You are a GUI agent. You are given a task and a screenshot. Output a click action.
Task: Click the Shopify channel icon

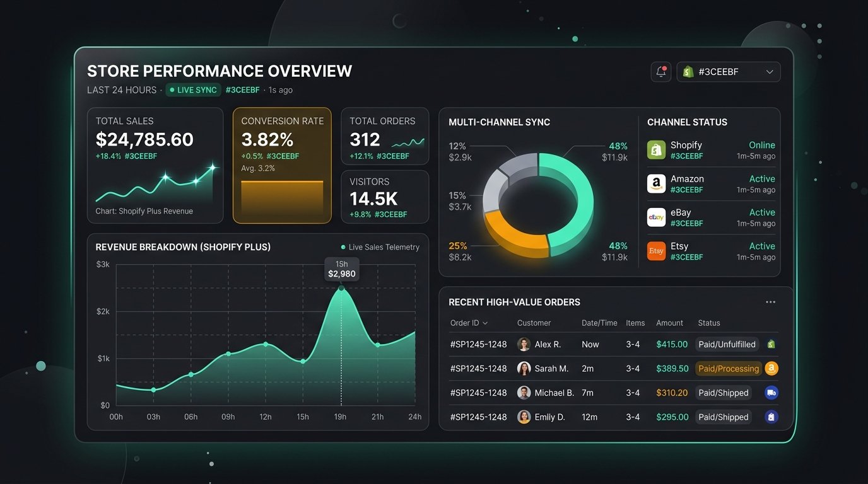(657, 150)
